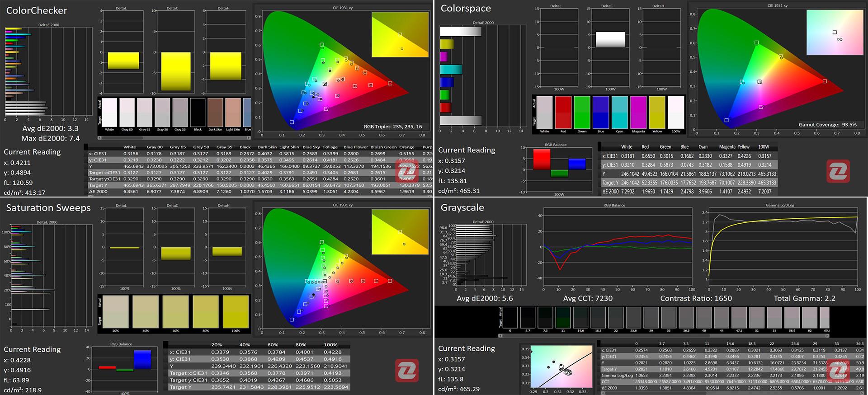This screenshot has width=868, height=395.
Task: Click the zoomed yellow inset in ColorChecker chart
Action: (400, 34)
